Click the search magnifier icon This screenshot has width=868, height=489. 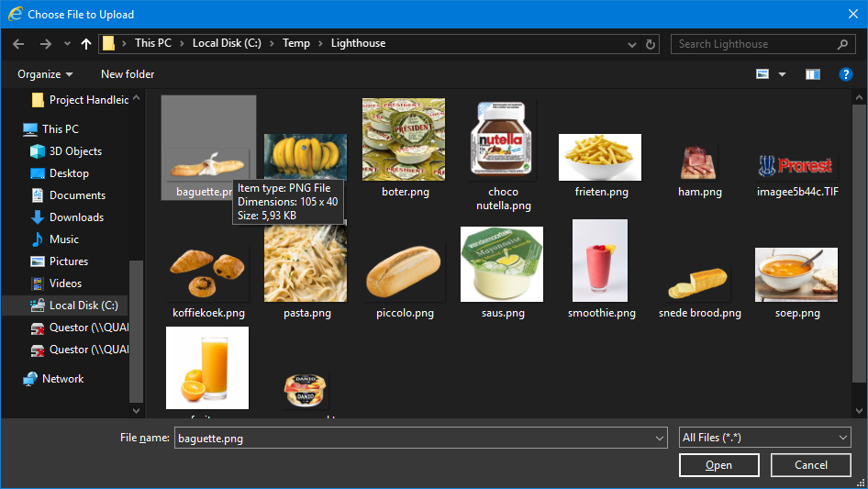point(842,44)
